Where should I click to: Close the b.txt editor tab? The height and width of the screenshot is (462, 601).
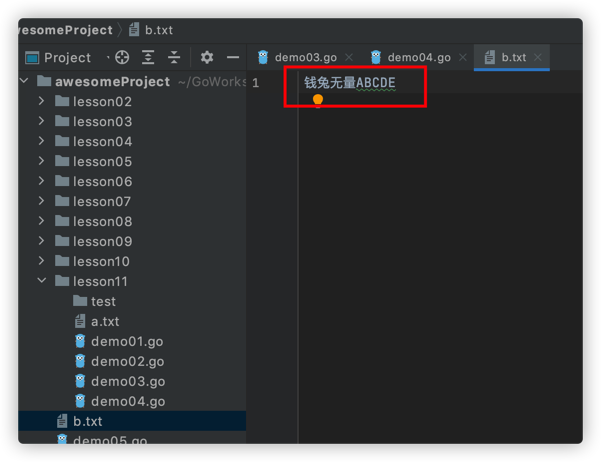point(538,57)
